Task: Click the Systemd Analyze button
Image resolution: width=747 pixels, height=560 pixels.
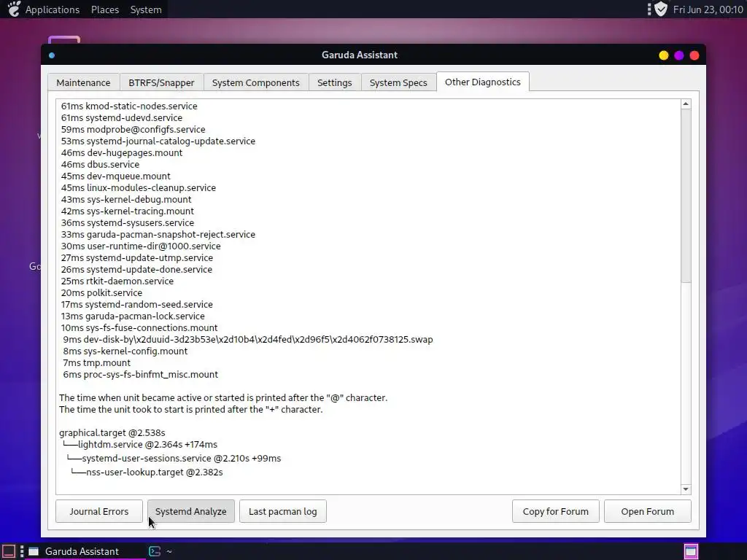Action: tap(190, 511)
